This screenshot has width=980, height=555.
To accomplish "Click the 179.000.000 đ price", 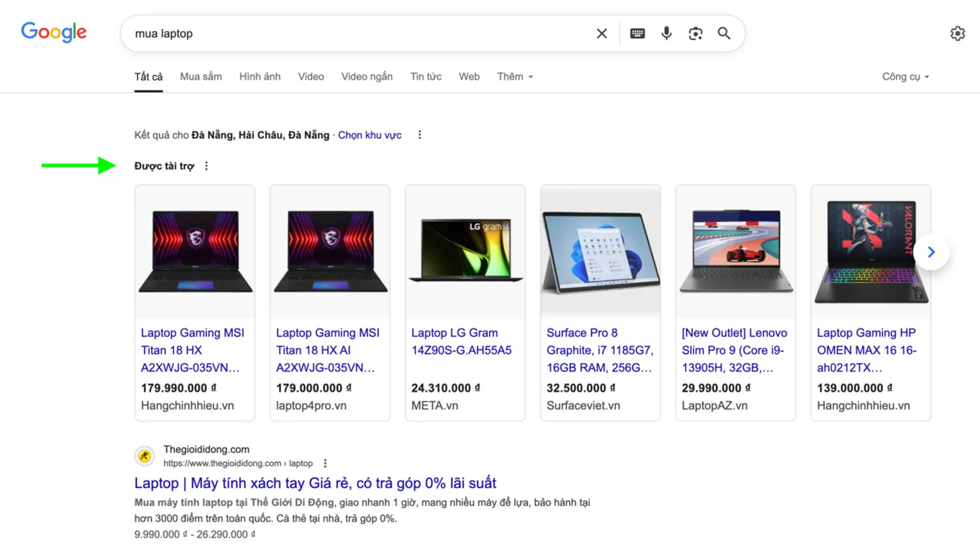I will tap(314, 388).
